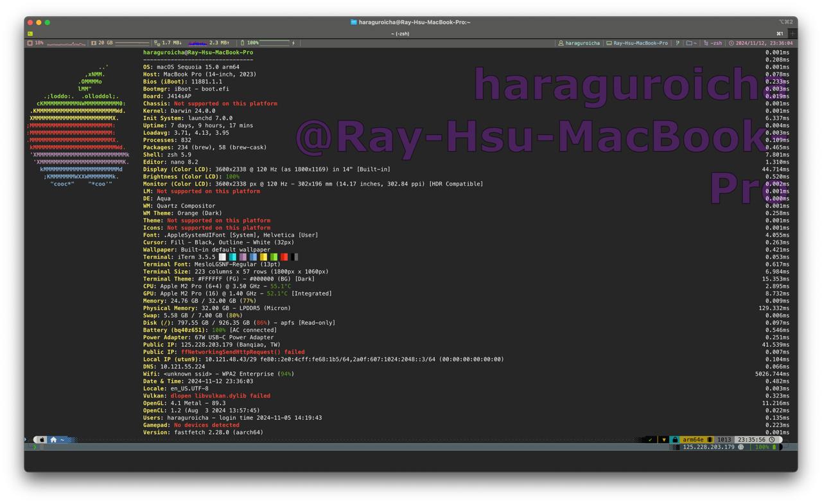Click the battery level graph after 100%
This screenshot has width=822, height=504.
[x=275, y=43]
